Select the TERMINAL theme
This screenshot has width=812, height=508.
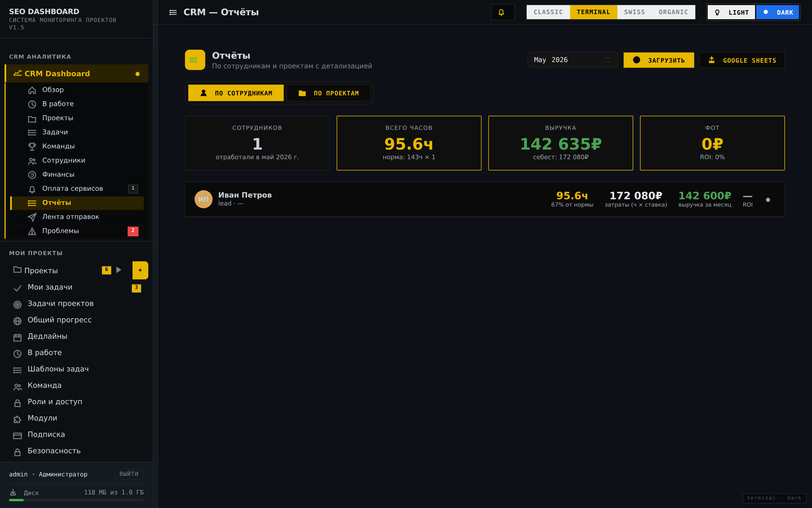pos(593,12)
